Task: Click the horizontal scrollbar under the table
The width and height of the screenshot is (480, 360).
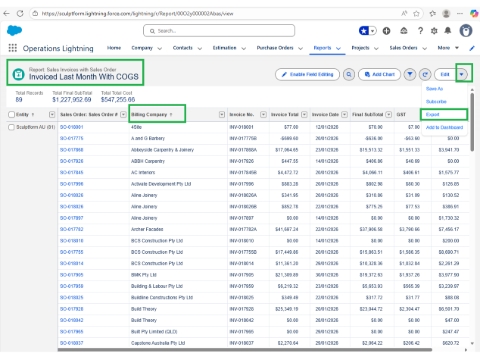Action: [245, 350]
